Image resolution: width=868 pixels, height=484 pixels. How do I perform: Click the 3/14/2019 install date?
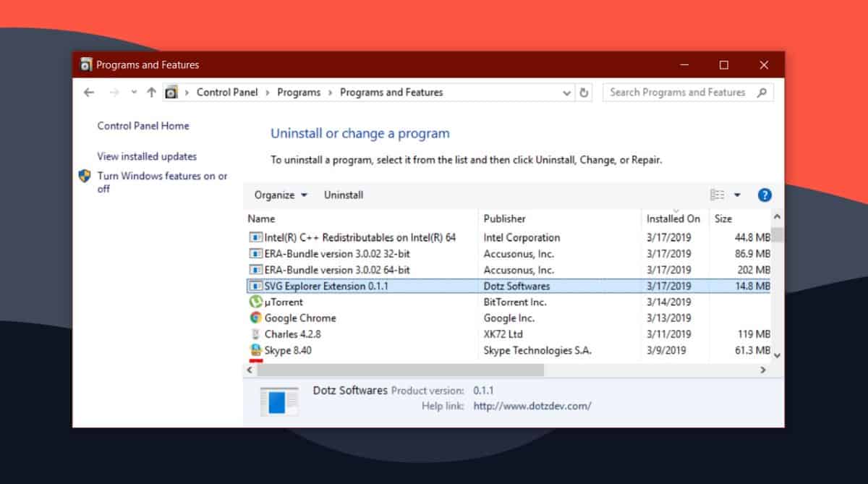pos(668,302)
